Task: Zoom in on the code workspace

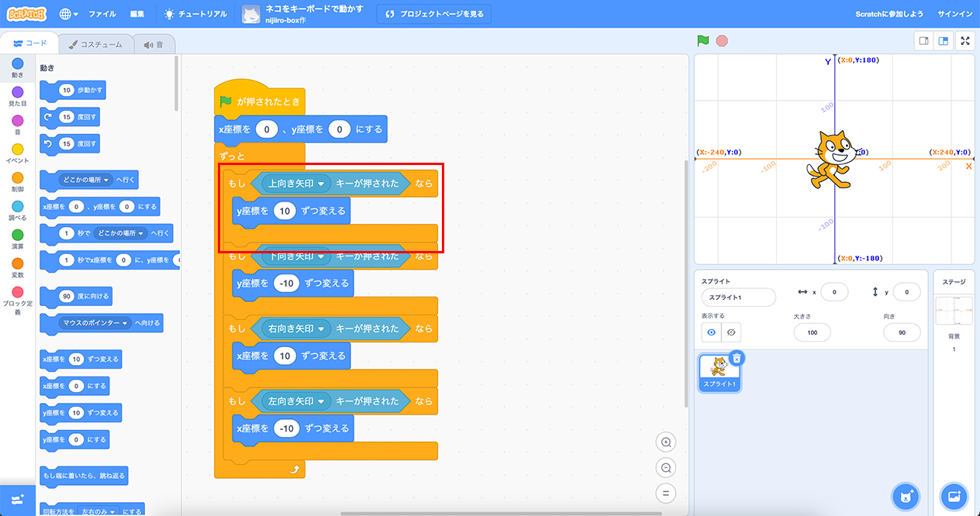Action: (x=665, y=442)
